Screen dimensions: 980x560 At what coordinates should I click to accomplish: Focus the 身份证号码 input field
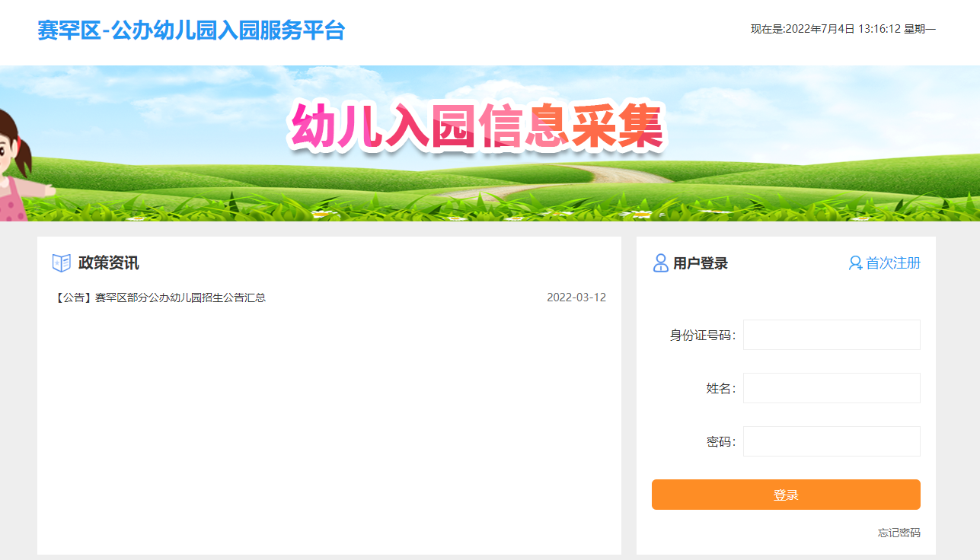tap(832, 335)
